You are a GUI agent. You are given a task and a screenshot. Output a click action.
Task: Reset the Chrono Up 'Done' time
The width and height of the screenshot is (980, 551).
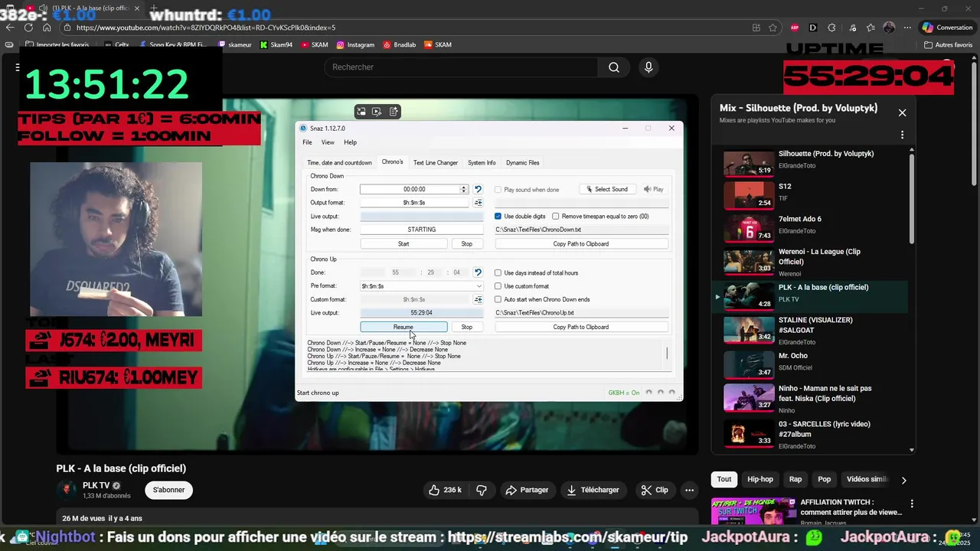(478, 272)
